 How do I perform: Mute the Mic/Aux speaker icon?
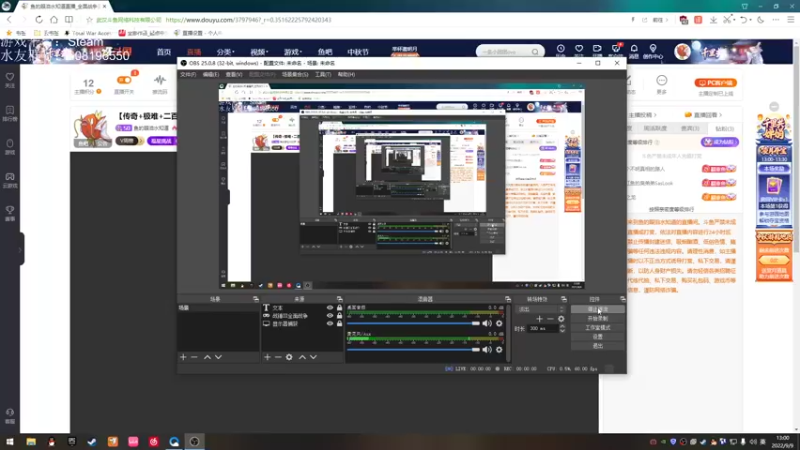[487, 349]
